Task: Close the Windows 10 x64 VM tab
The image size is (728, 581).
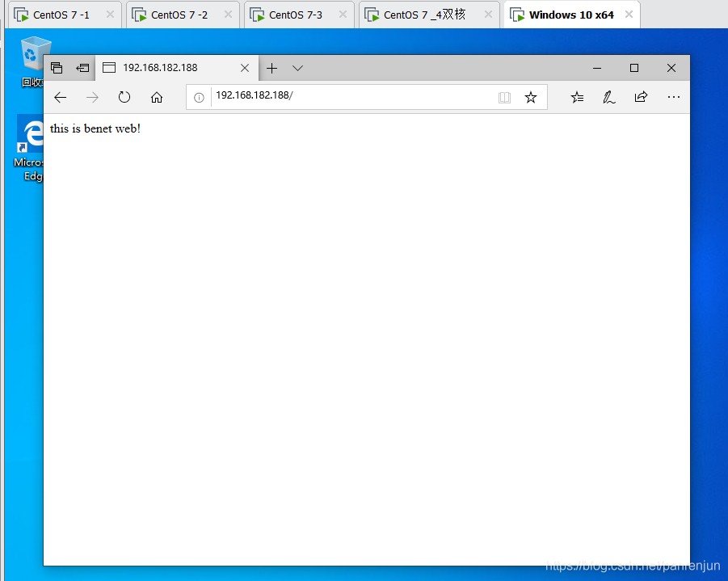Action: [x=629, y=15]
